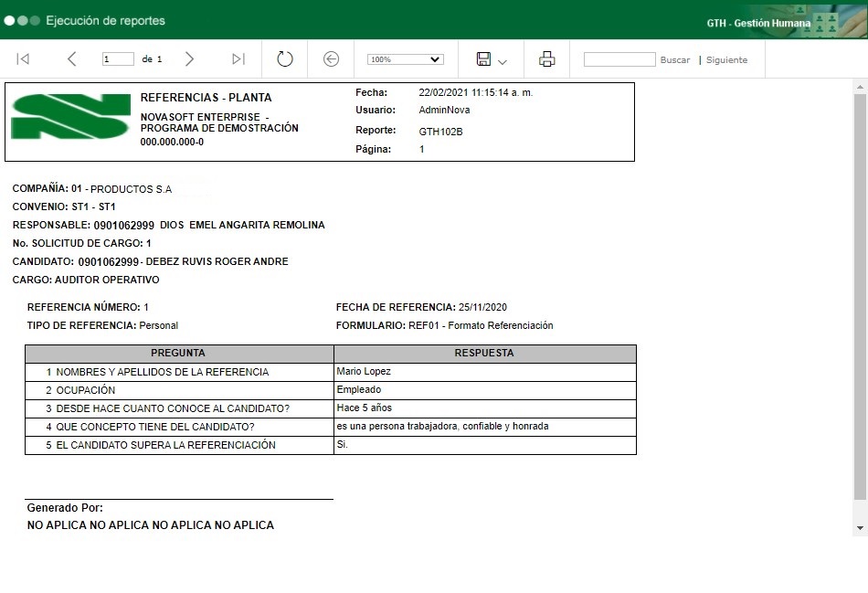The height and width of the screenshot is (593, 868).
Task: Click question DESDE HACE CUANTO CONOCE AL CANDIDATO?
Action: (173, 408)
